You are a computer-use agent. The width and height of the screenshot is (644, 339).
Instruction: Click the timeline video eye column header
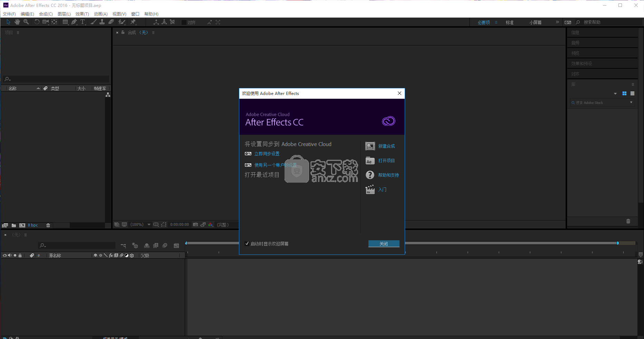(x=5, y=255)
